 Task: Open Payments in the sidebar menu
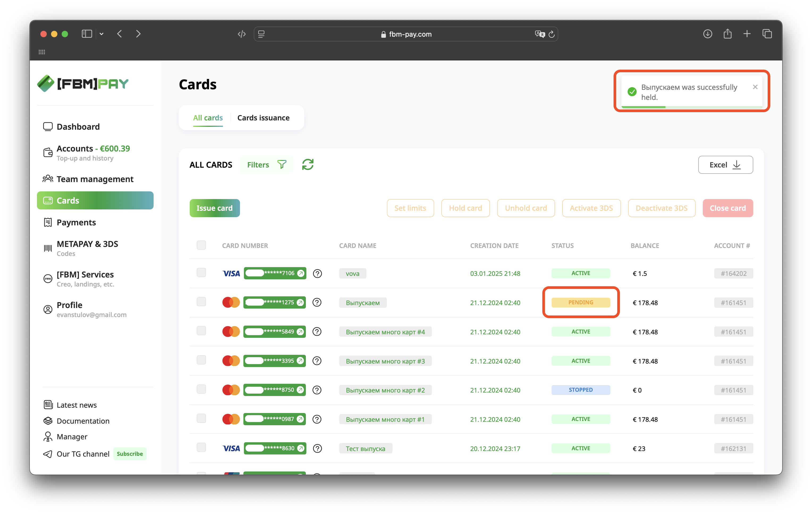pyautogui.click(x=76, y=222)
